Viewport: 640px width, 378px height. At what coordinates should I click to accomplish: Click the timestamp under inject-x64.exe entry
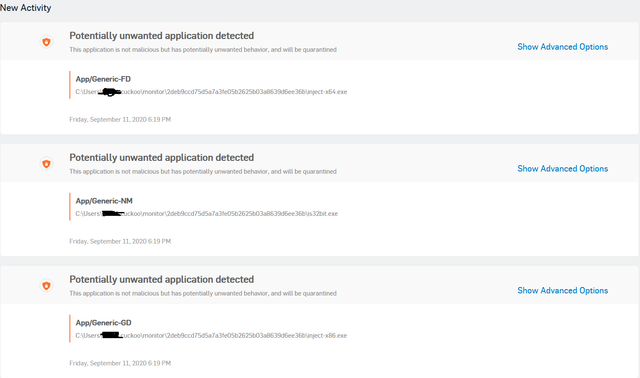point(120,120)
